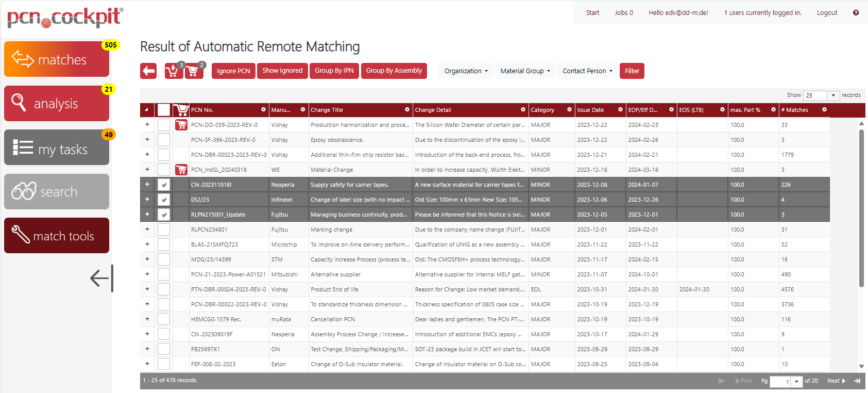The image size is (868, 393).
Task: Uncheck the CN-202311018I row checkbox
Action: click(164, 185)
